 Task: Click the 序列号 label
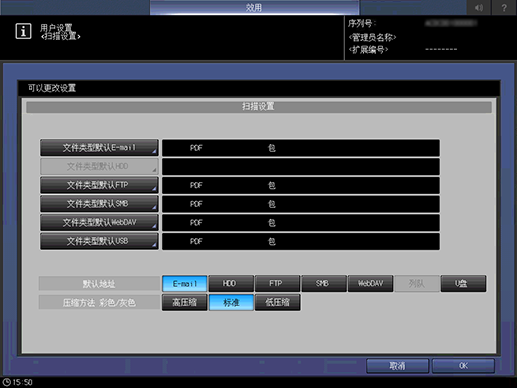(361, 23)
